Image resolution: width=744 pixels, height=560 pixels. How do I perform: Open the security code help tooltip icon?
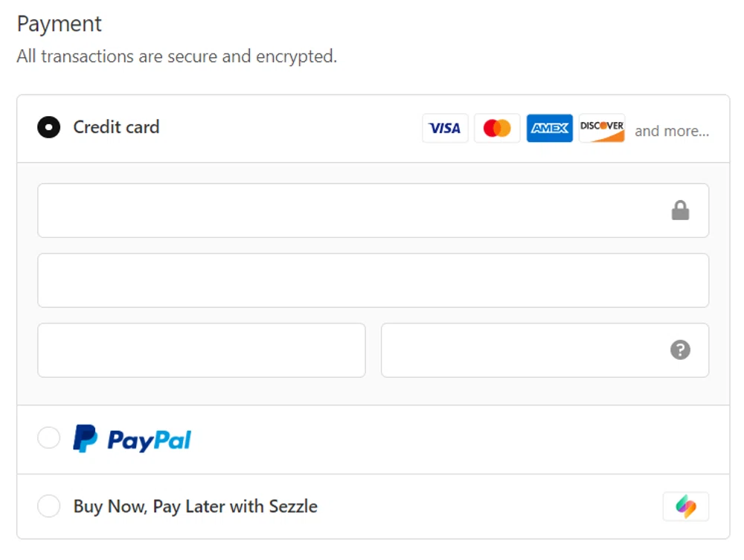[x=681, y=350]
